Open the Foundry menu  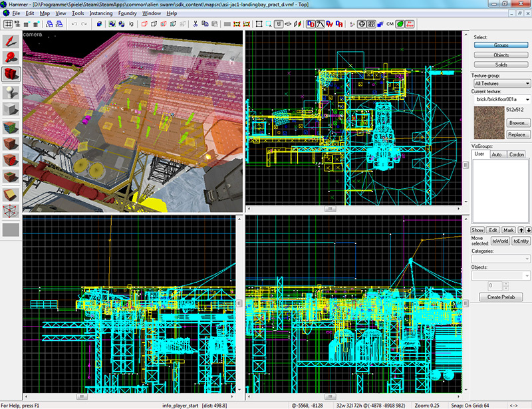tap(127, 13)
